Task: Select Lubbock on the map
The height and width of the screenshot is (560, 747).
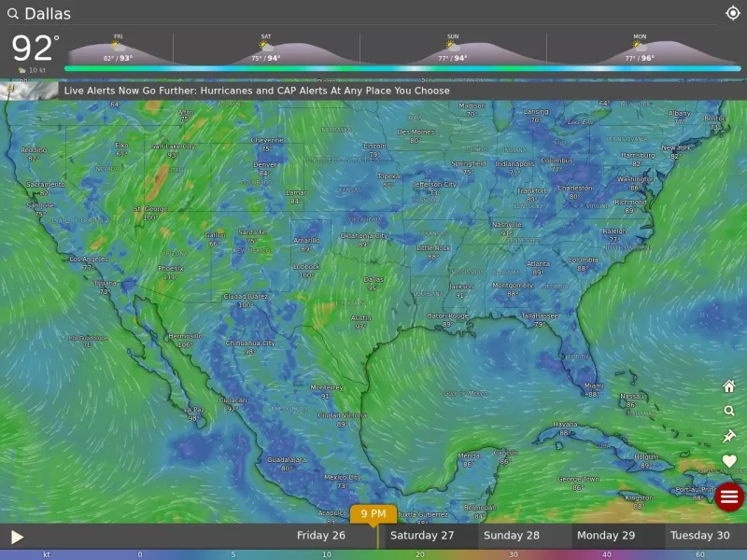Action: pos(306,271)
